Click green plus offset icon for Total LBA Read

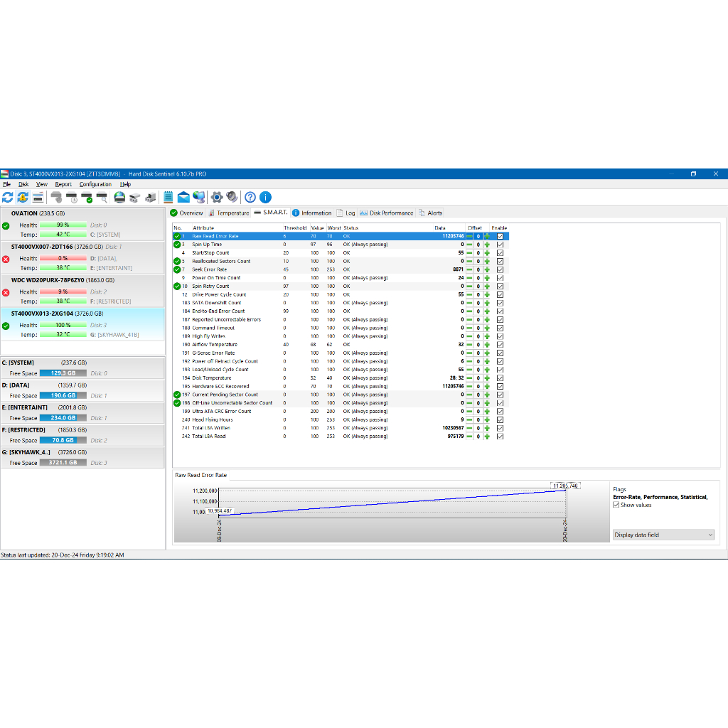[487, 437]
